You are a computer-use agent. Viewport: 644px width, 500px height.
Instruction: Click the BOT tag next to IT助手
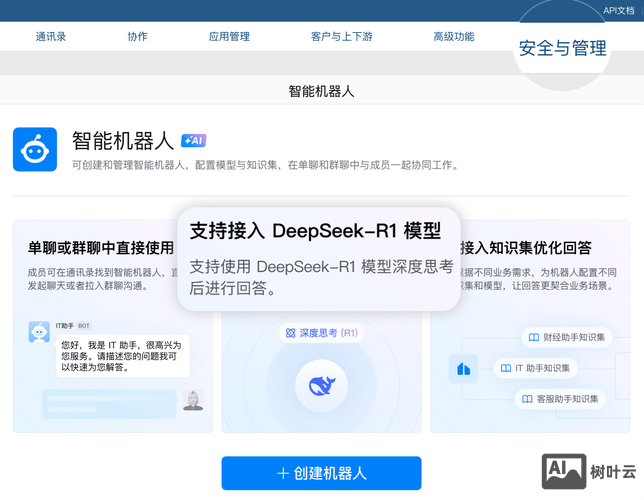(84, 326)
